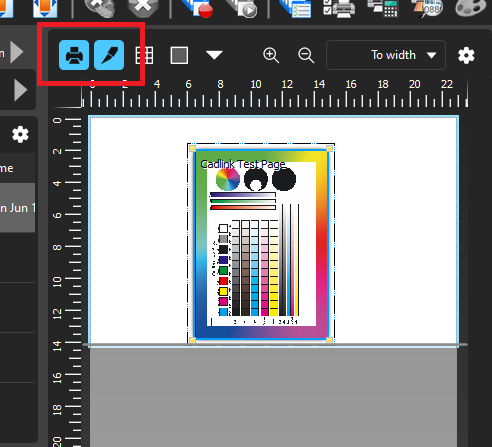Click the printer with checkboxes icon
The height and width of the screenshot is (447, 492).
[x=339, y=8]
